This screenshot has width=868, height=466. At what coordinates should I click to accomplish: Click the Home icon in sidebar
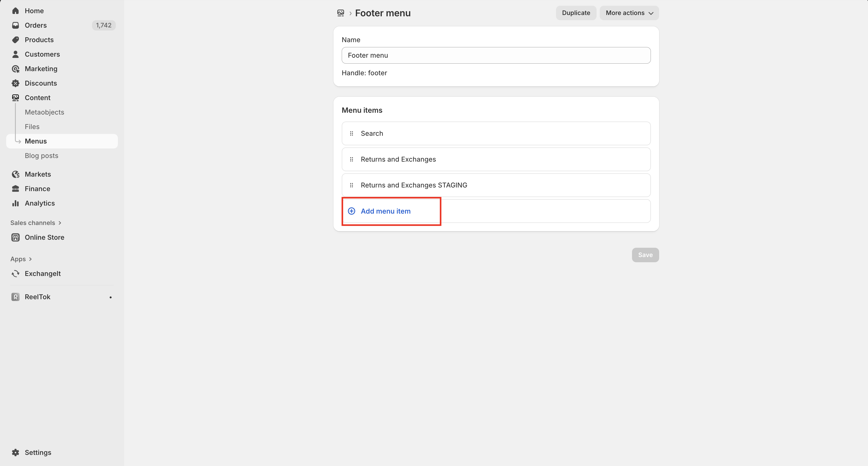pos(16,11)
